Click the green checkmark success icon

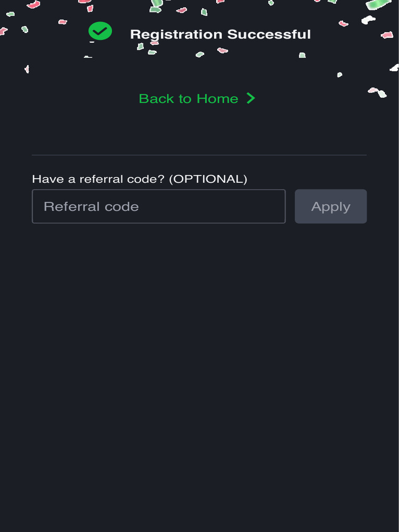[100, 31]
